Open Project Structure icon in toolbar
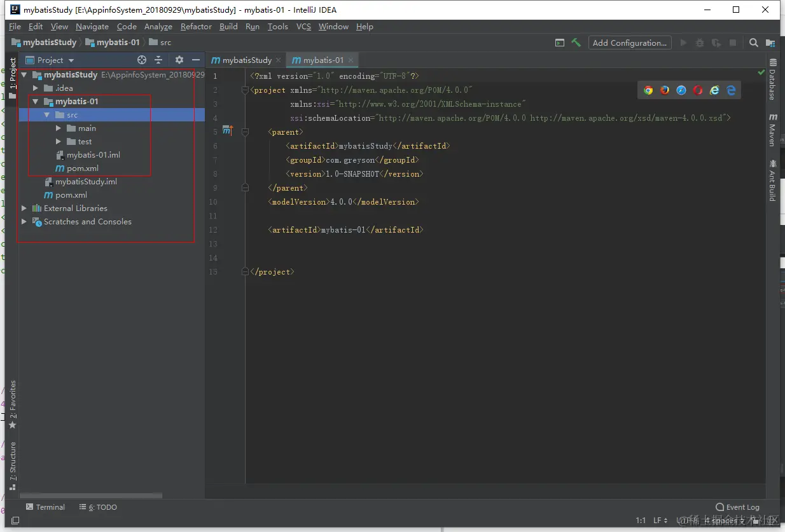Image resolution: width=785 pixels, height=532 pixels. coord(770,43)
